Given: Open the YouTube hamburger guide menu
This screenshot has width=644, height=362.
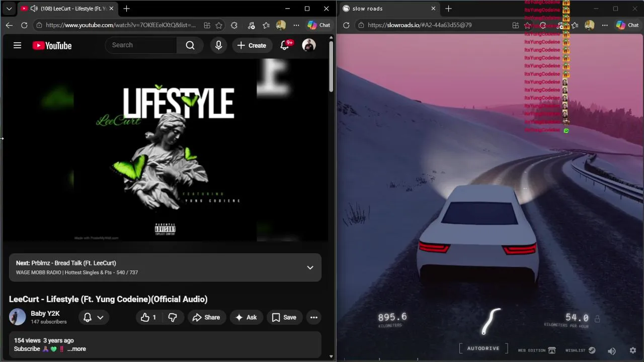Looking at the screenshot, I should pos(17,45).
